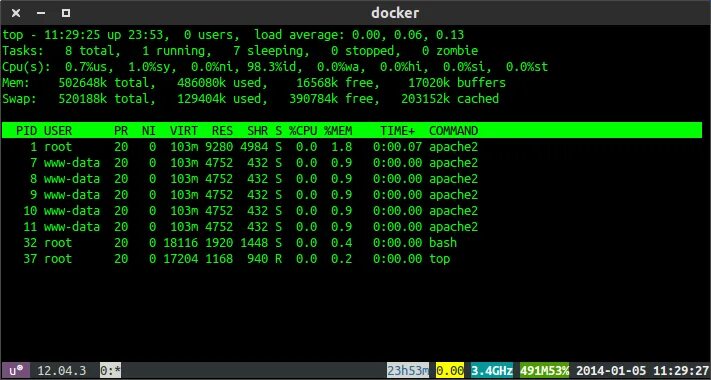This screenshot has width=711, height=380.
Task: Select byobu window 0:* tab
Action: point(111,370)
